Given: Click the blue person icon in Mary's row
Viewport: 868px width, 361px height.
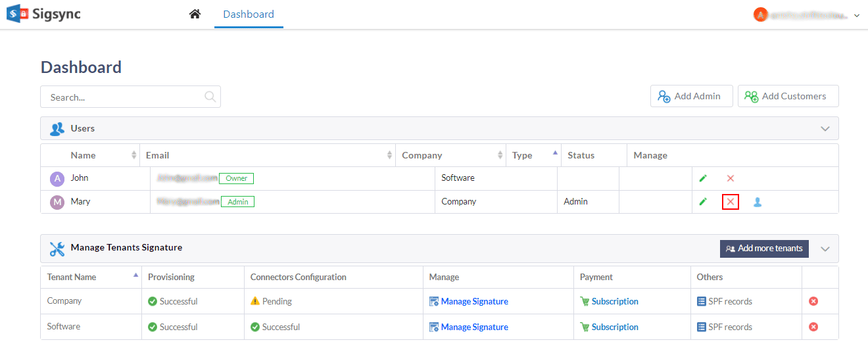Looking at the screenshot, I should [758, 202].
